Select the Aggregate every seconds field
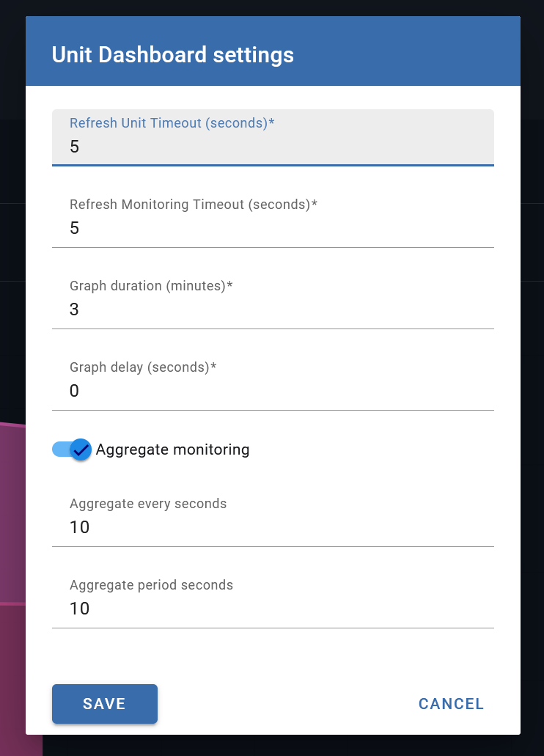The height and width of the screenshot is (756, 544). [x=271, y=526]
